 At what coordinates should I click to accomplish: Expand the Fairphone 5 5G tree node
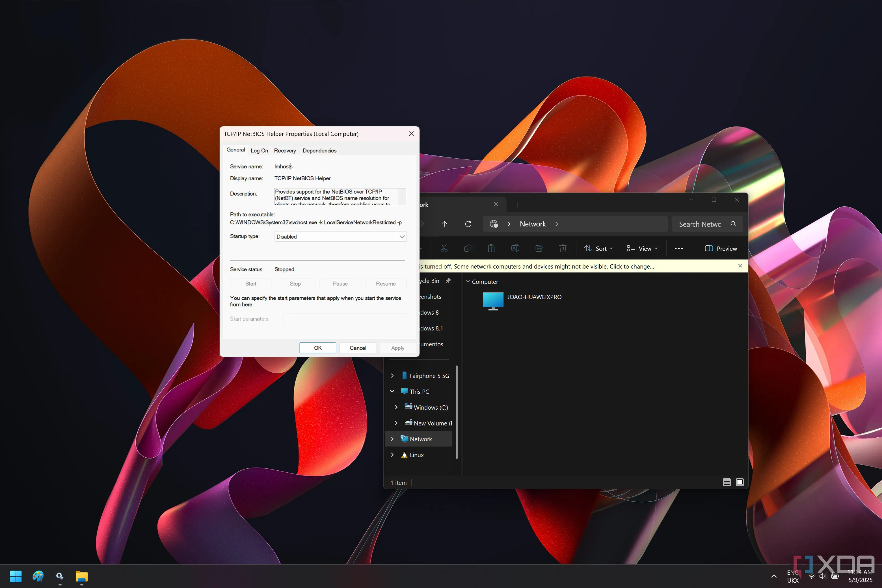392,375
